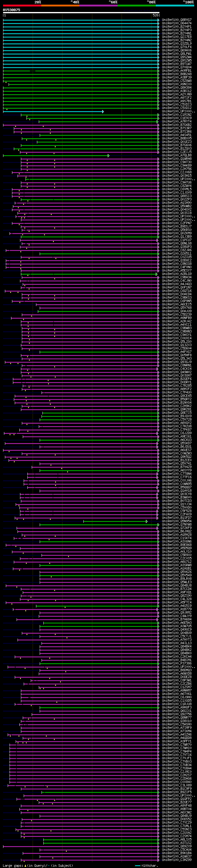Image resolution: width=197 pixels, height=868 pixels.
Task: Click hit label UniRef100_Q1QFP2
Action: 177,799
